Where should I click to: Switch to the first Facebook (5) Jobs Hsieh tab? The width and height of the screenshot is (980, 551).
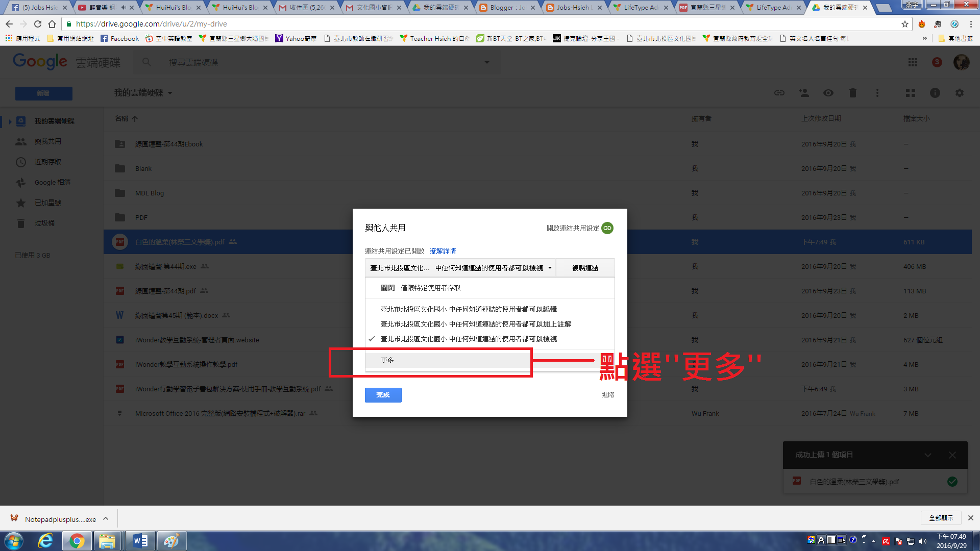[x=39, y=8]
